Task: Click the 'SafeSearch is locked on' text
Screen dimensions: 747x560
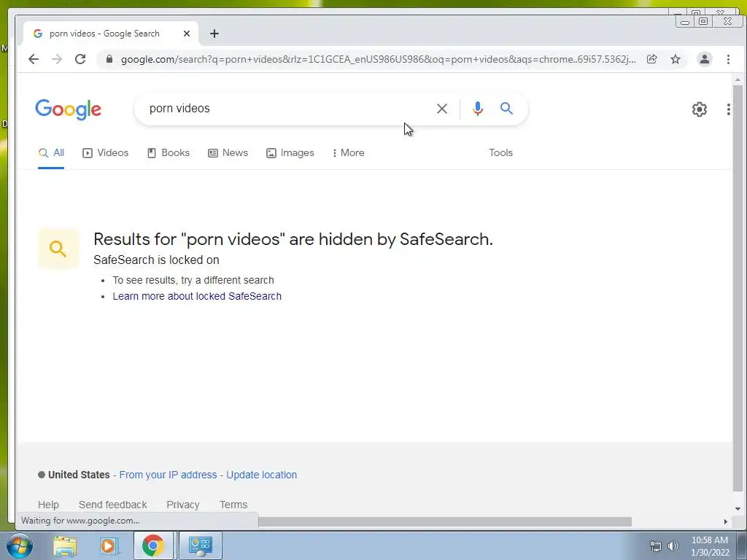Action: (156, 260)
